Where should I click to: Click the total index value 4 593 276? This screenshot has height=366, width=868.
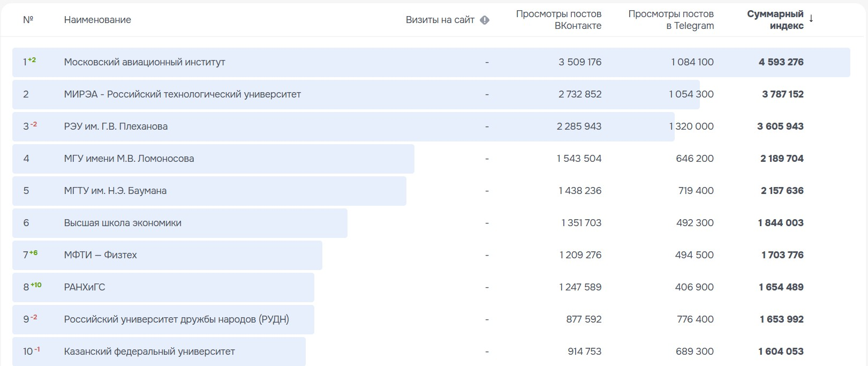(781, 62)
